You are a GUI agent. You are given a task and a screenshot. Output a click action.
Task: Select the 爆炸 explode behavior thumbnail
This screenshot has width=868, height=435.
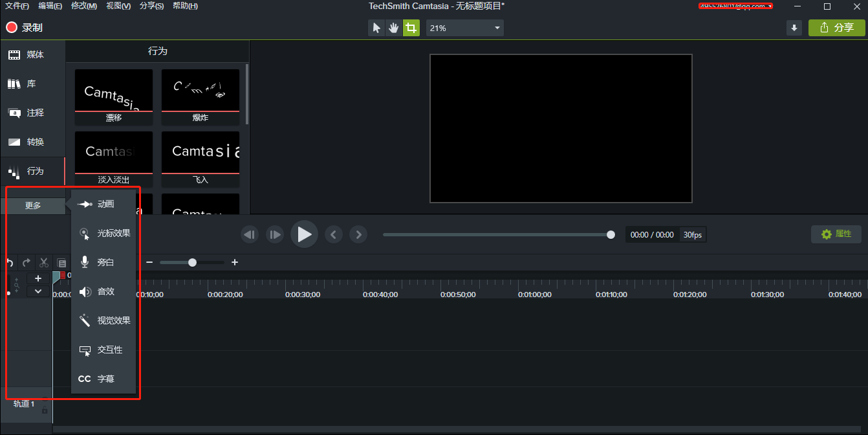(x=201, y=96)
